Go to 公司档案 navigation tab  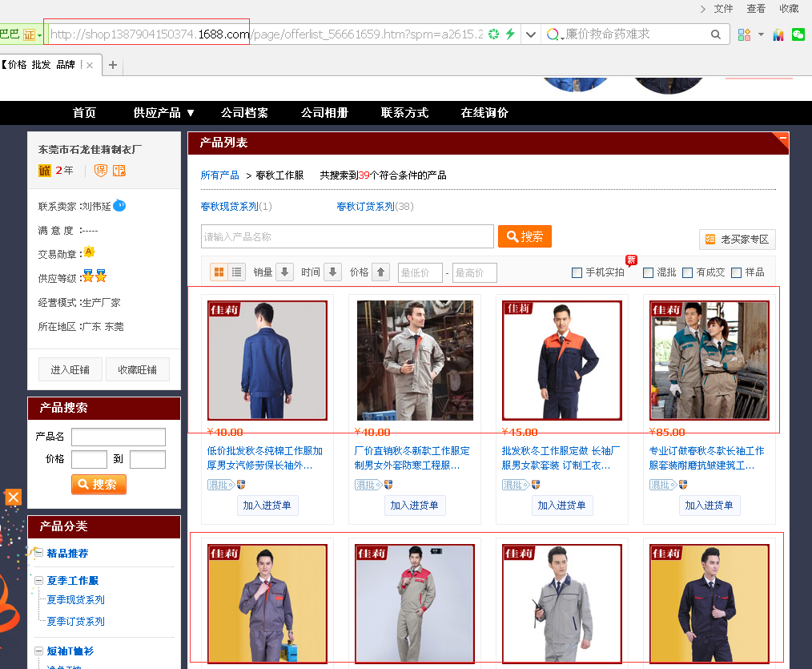[x=244, y=113]
